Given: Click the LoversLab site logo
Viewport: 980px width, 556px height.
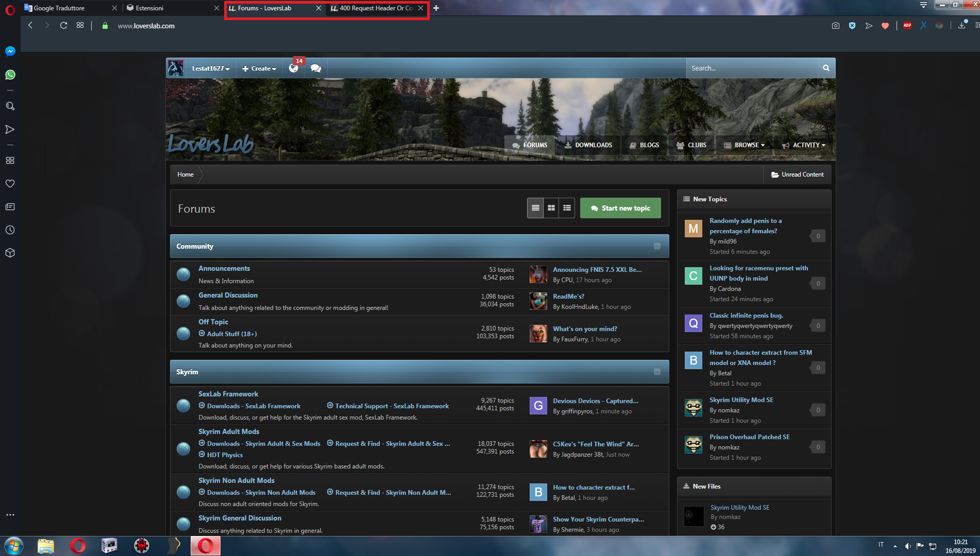Looking at the screenshot, I should 211,144.
